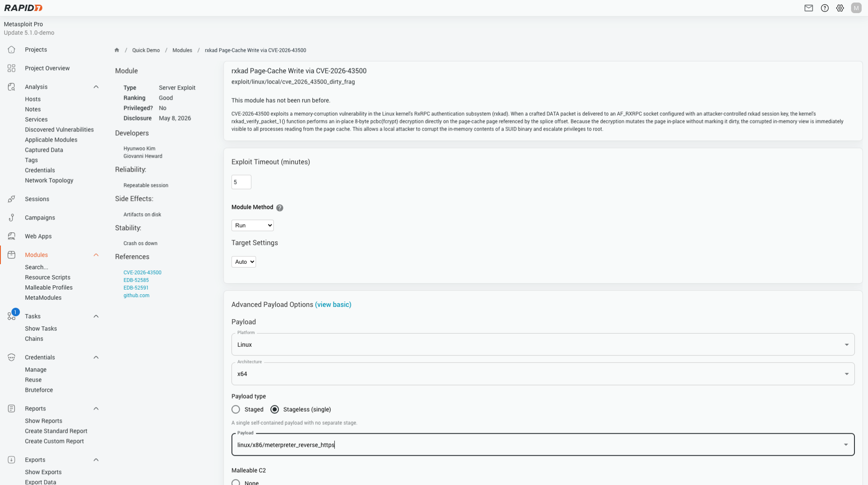Open Create Standard Report
The width and height of the screenshot is (868, 485).
click(x=56, y=431)
